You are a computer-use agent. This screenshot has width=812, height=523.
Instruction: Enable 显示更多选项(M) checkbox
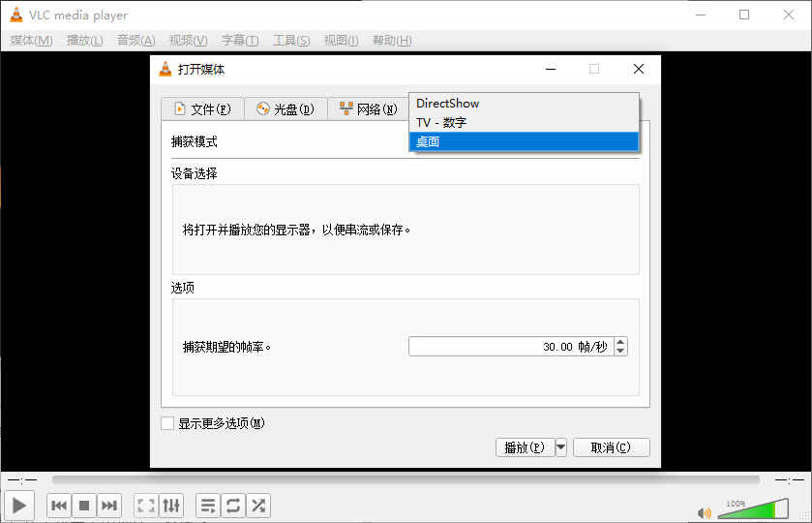click(167, 423)
